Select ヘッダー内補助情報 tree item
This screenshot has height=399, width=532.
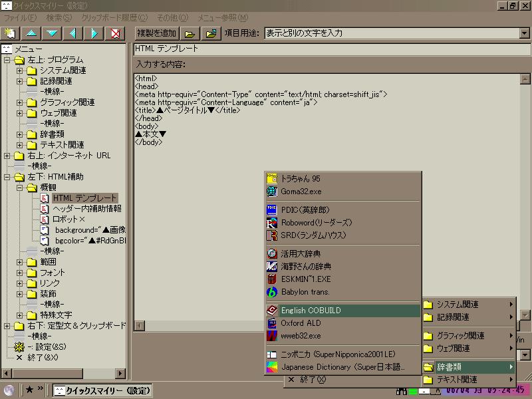coord(87,209)
